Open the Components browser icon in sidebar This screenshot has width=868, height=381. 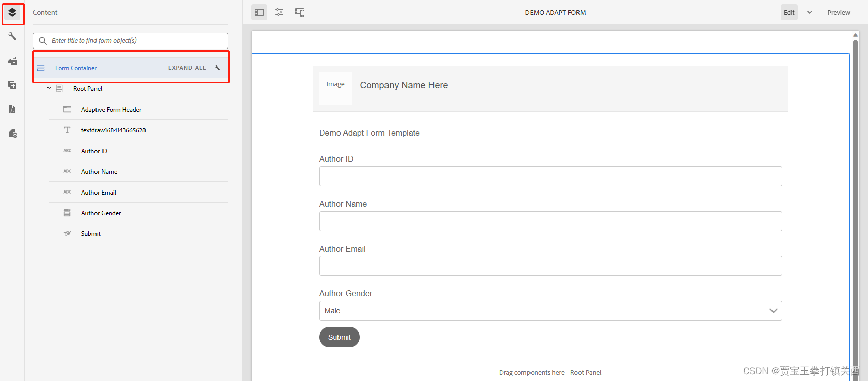pos(12,85)
